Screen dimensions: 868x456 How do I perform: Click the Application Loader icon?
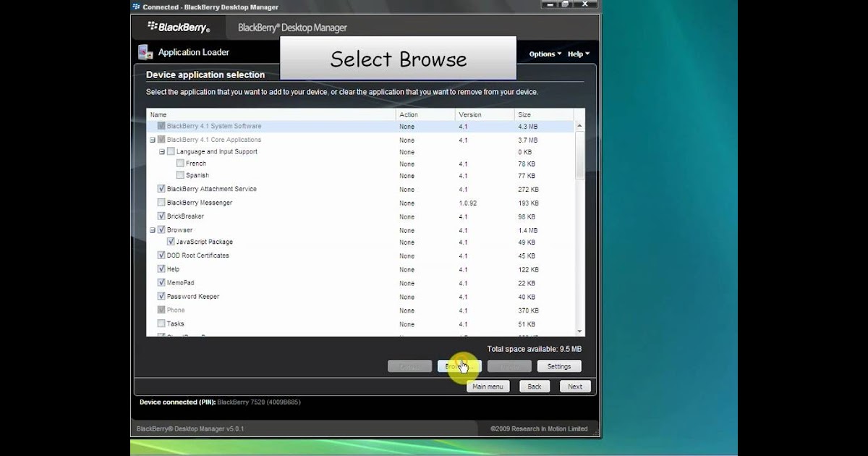coord(145,52)
